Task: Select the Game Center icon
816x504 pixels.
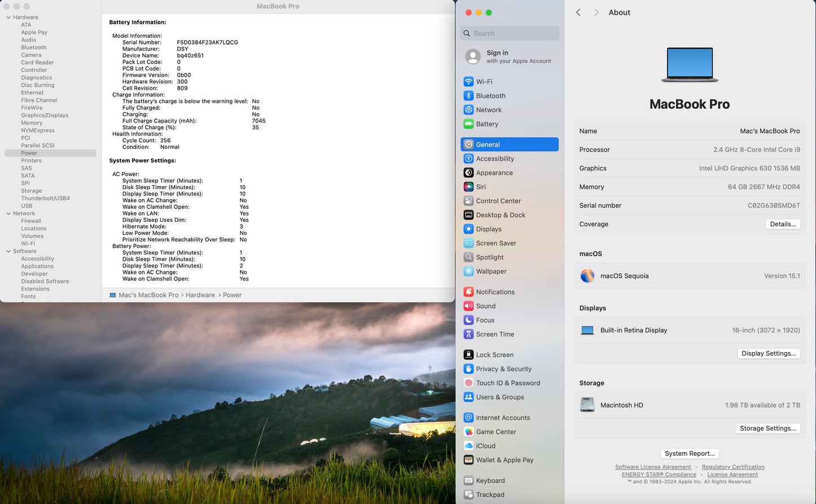Action: (468, 432)
